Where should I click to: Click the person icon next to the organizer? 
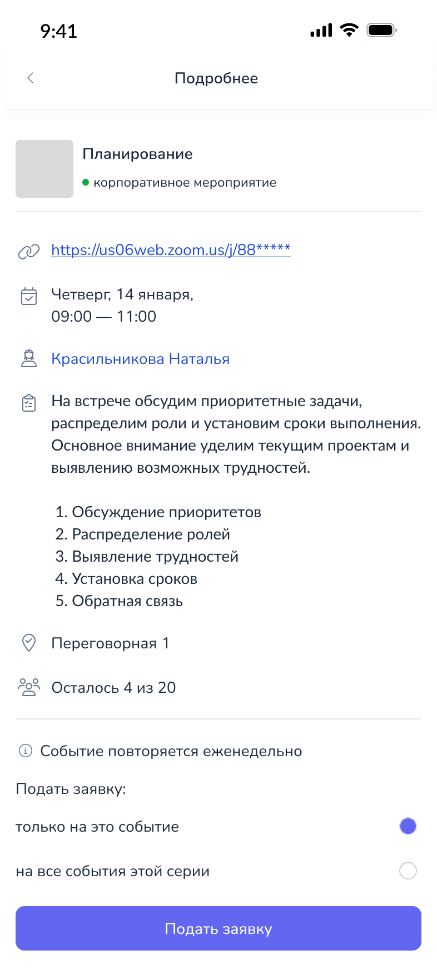tap(28, 358)
